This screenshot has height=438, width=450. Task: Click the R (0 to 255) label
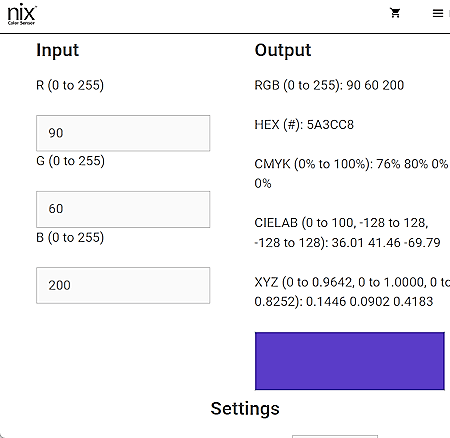[x=70, y=85]
